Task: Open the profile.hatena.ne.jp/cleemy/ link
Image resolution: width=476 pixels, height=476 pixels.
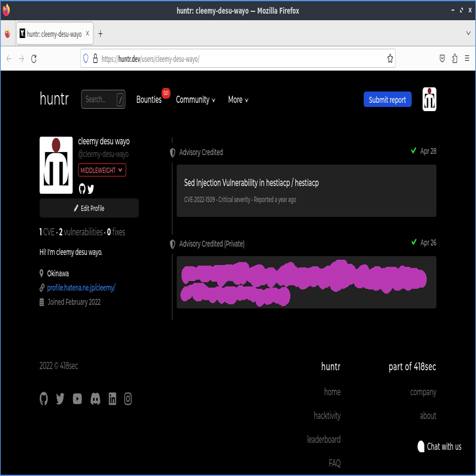Action: (81, 288)
